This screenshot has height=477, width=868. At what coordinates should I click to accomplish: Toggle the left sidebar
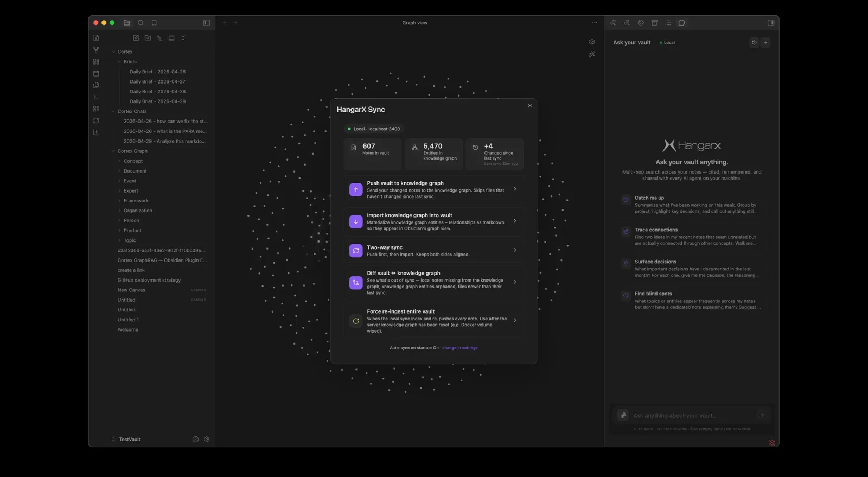(x=207, y=23)
